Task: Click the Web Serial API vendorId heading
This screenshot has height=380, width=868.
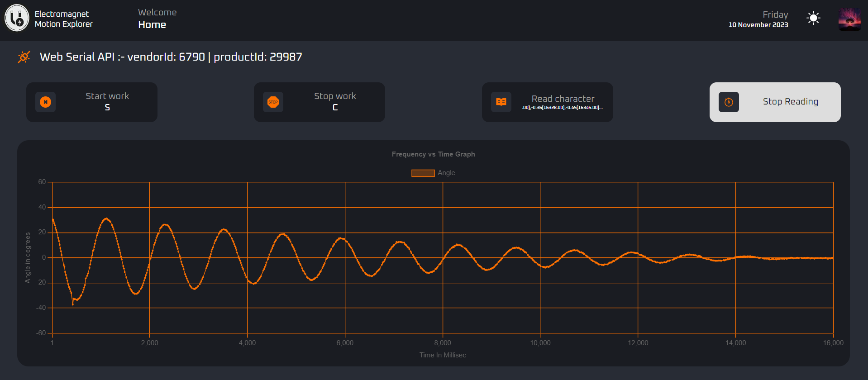Action: pos(171,57)
